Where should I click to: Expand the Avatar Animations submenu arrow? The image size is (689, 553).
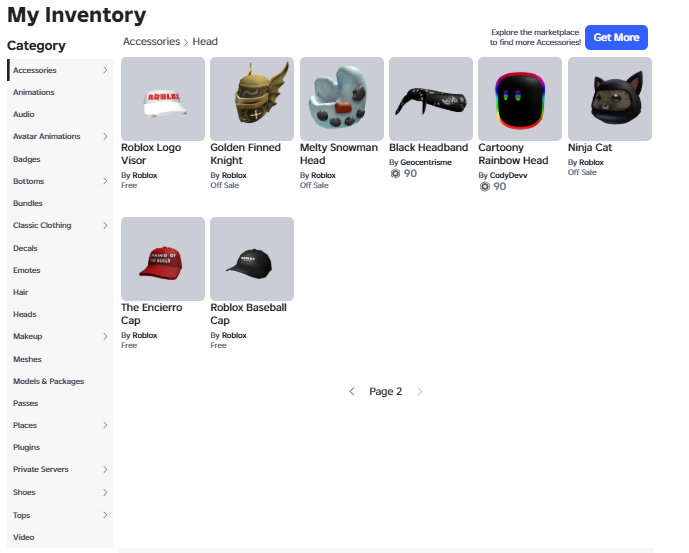point(105,136)
